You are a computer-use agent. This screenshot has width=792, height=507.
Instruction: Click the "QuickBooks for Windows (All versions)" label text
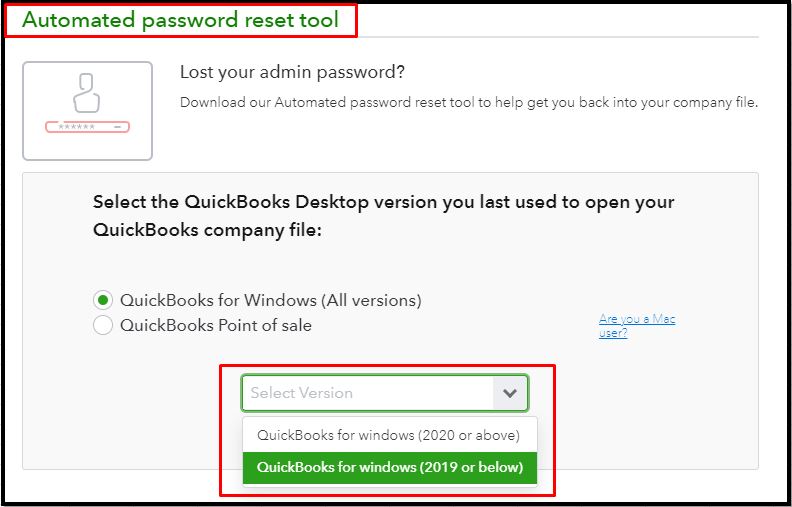pyautogui.click(x=270, y=300)
